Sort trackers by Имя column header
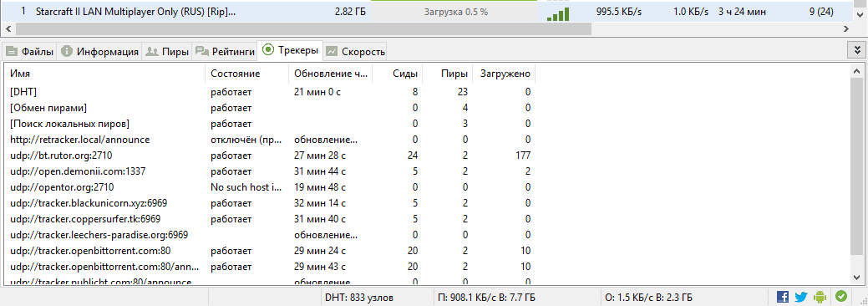This screenshot has width=868, height=306. tap(104, 74)
